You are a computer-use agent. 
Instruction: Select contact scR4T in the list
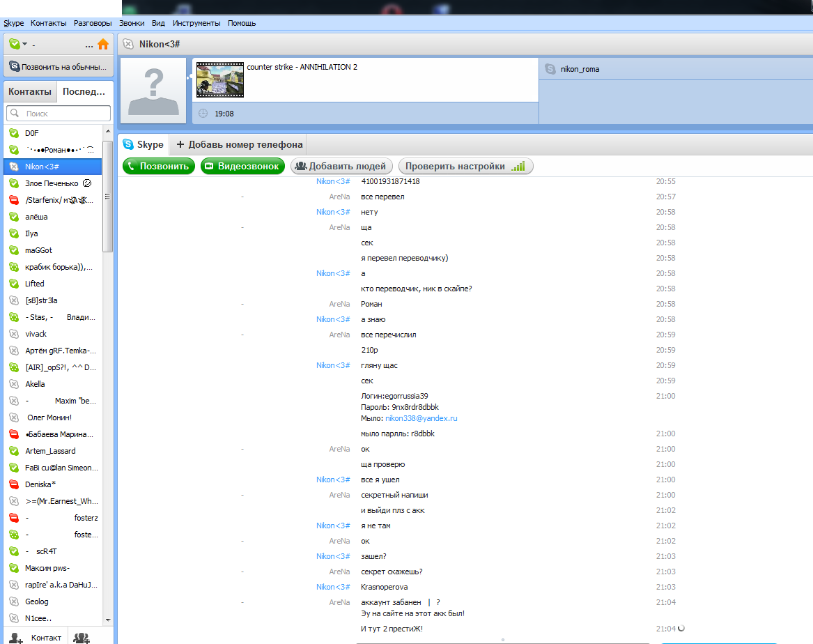[x=53, y=551]
